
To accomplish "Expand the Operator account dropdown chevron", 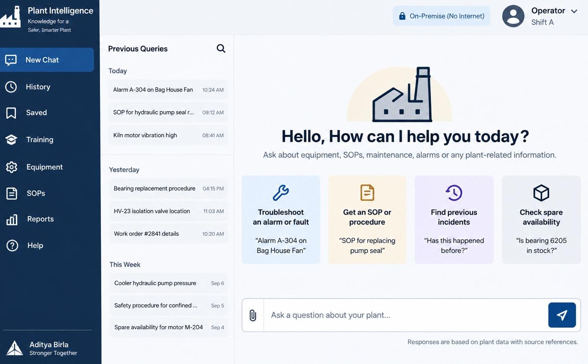I will (x=574, y=11).
